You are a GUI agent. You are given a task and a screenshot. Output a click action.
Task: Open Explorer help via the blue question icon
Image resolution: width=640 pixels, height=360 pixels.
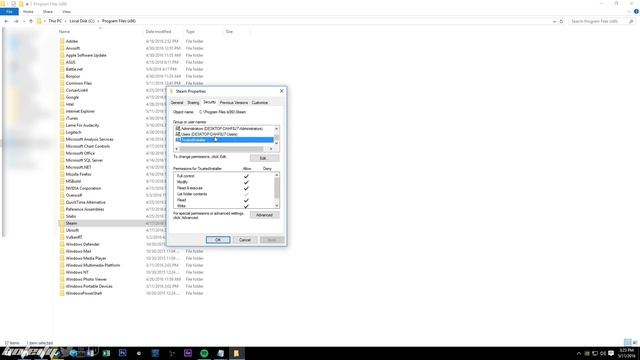[636, 11]
